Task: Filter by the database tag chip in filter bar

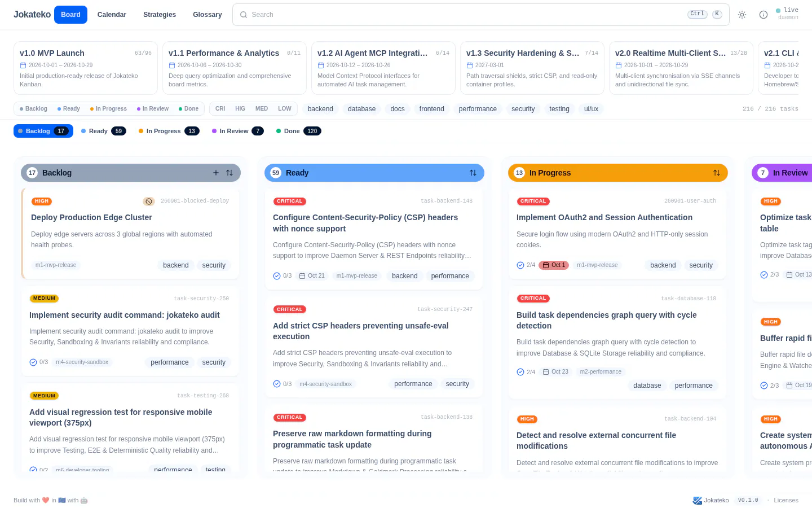Action: (361, 109)
